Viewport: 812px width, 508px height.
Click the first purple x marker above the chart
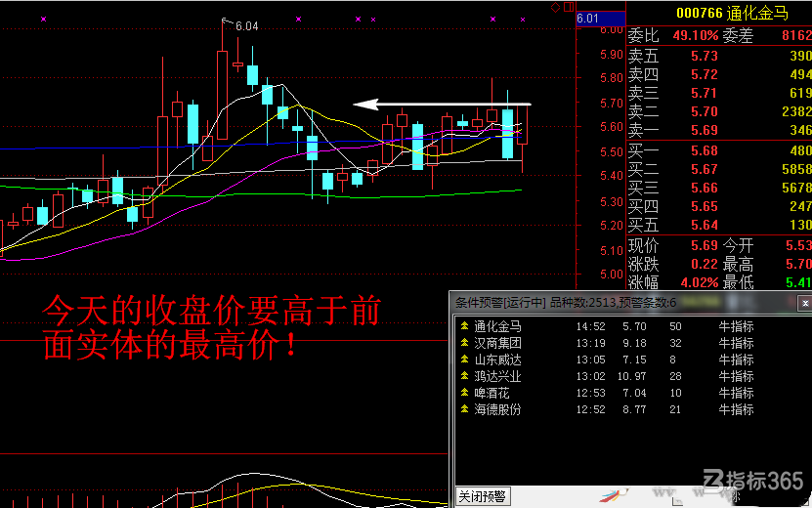click(44, 20)
